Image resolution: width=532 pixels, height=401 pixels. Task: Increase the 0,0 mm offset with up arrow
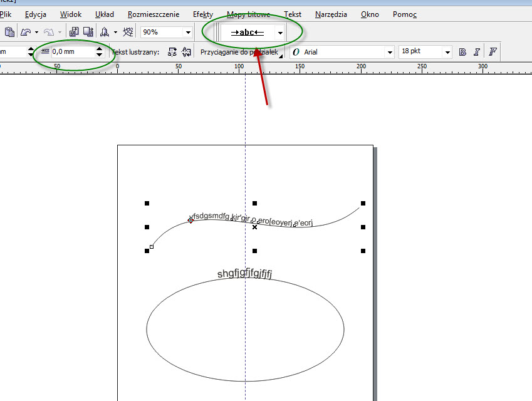click(99, 49)
